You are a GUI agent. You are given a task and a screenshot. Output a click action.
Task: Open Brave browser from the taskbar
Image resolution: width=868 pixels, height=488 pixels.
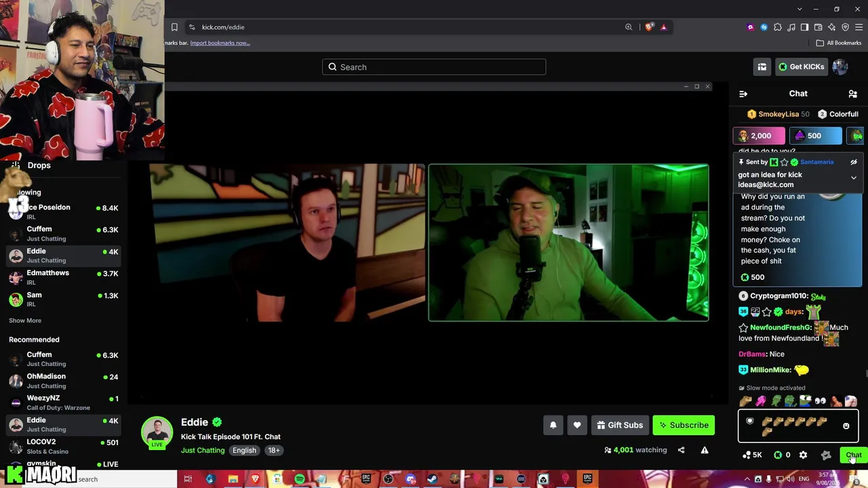click(255, 479)
